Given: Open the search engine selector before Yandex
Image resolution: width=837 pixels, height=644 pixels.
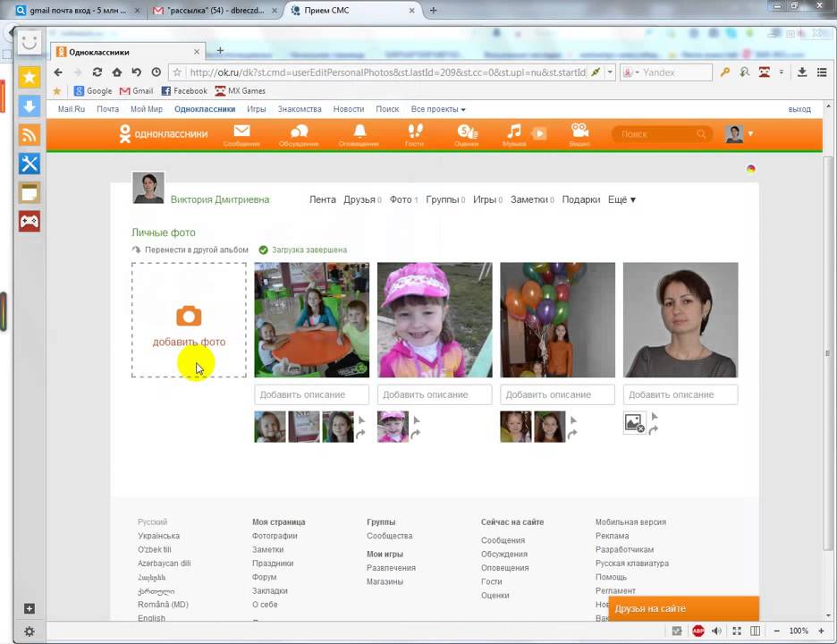Looking at the screenshot, I should 630,72.
